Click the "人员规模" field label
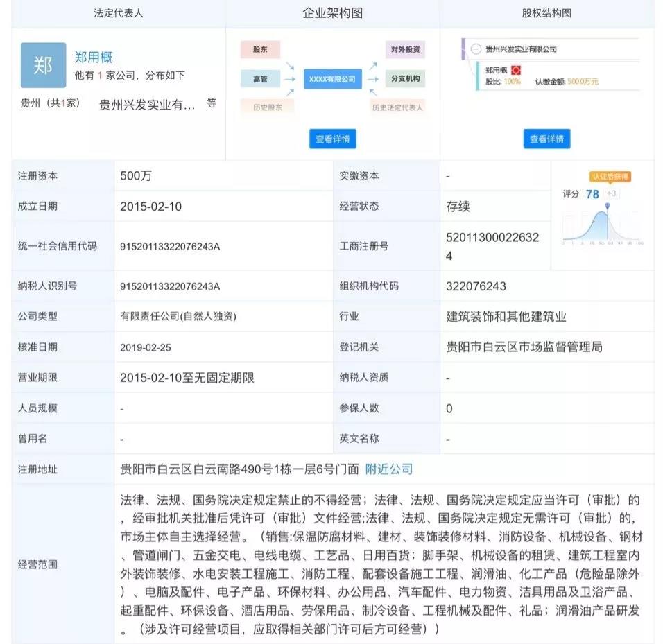 [37, 408]
